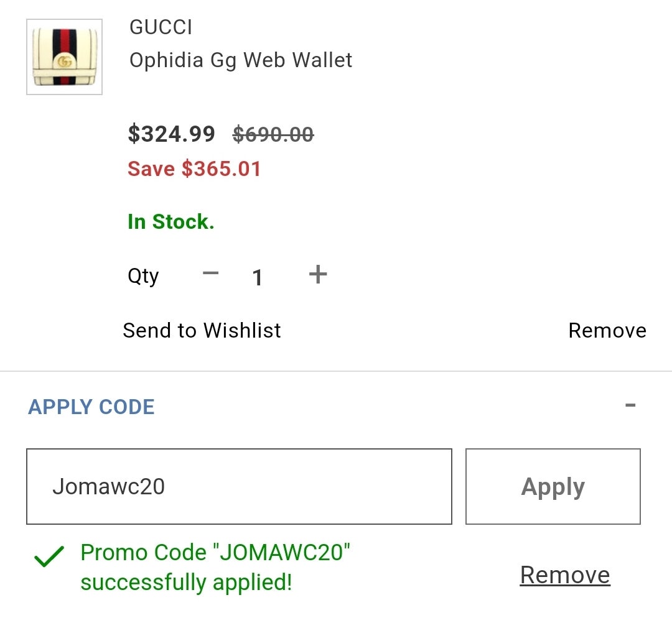Click the GUCCI brand name
The width and height of the screenshot is (672, 623).
[x=161, y=27]
